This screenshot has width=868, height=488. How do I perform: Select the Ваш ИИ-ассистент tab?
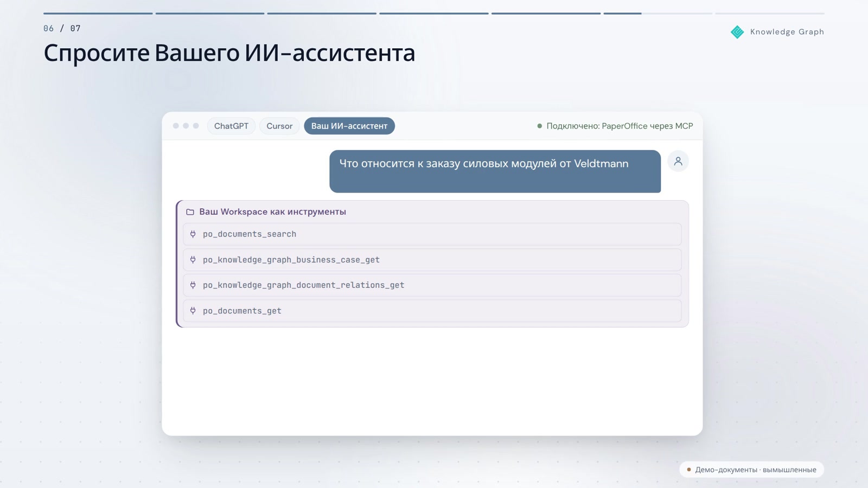(x=349, y=126)
